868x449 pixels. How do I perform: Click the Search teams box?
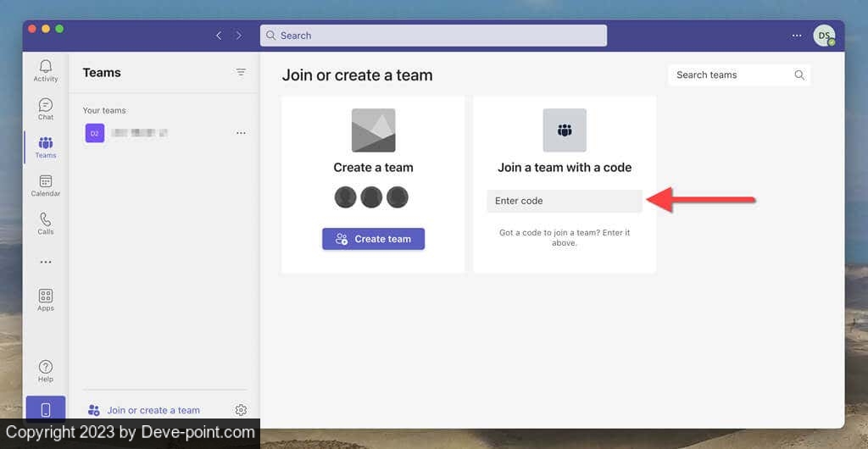[732, 75]
